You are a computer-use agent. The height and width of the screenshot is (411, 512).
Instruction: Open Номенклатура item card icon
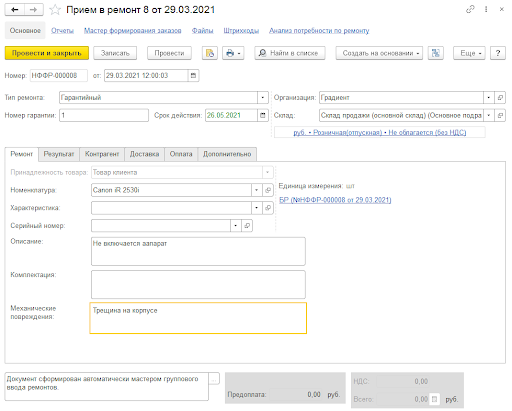tap(268, 190)
